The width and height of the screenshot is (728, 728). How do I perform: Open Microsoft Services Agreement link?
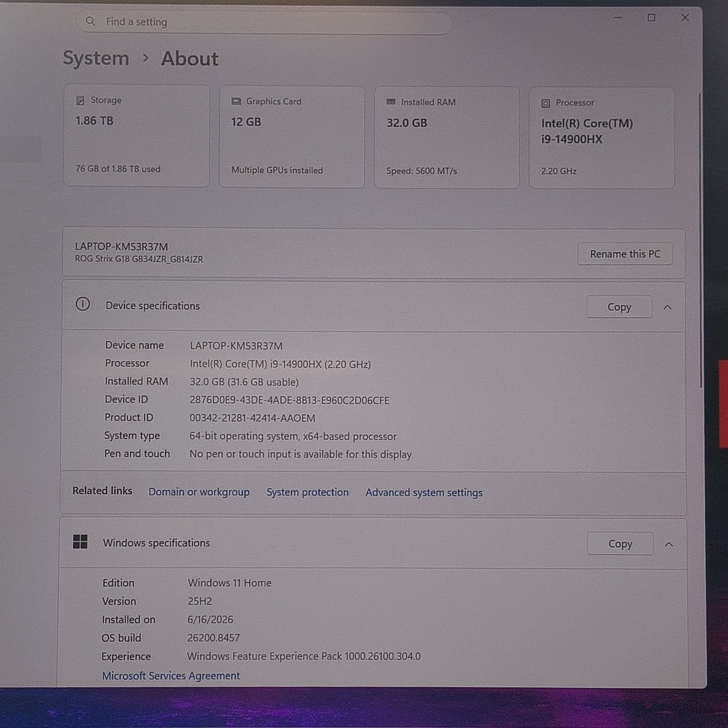[171, 676]
